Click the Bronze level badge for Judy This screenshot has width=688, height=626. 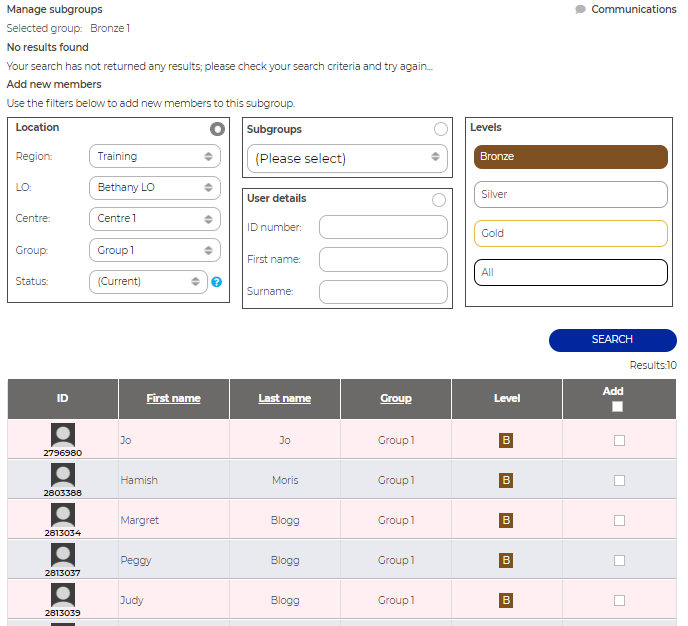click(x=506, y=600)
